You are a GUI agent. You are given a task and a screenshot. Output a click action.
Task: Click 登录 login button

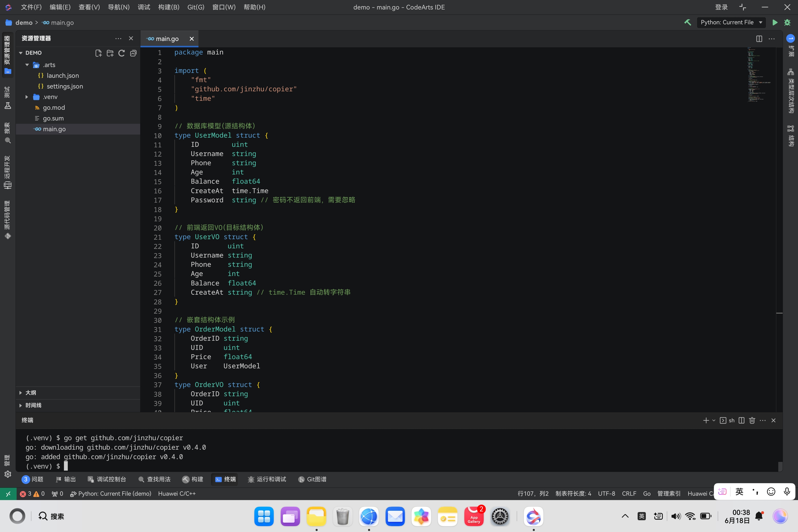click(721, 7)
